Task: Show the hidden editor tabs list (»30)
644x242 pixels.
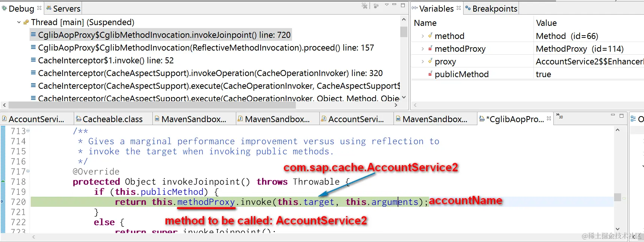Action: click(559, 117)
